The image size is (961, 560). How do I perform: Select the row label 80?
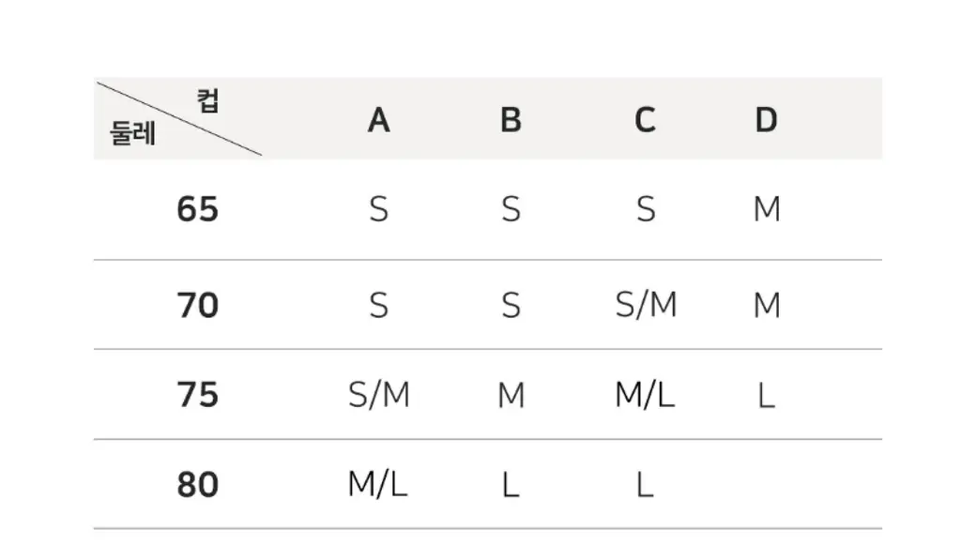[x=197, y=485]
